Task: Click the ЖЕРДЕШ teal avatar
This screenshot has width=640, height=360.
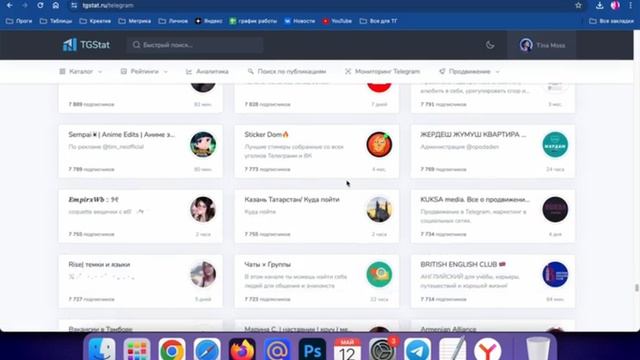Action: click(555, 144)
